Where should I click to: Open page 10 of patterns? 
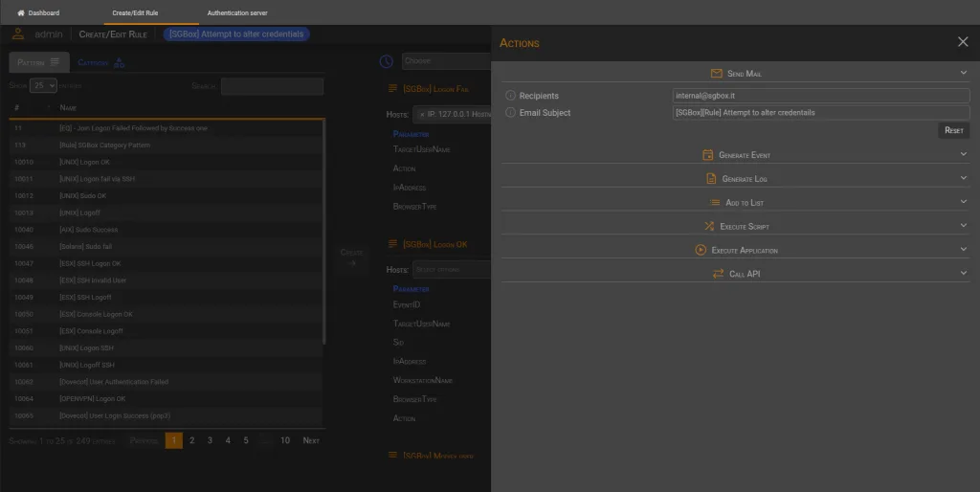coord(285,440)
